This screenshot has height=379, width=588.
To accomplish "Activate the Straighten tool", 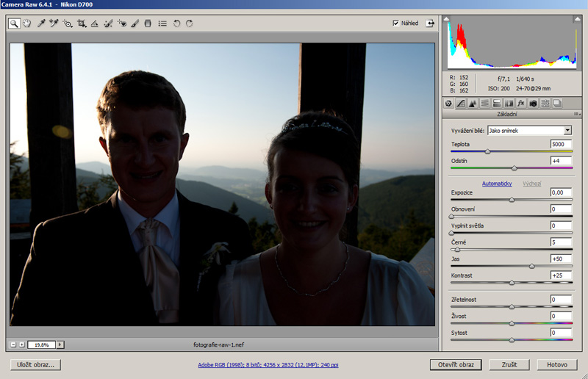I will coord(94,24).
